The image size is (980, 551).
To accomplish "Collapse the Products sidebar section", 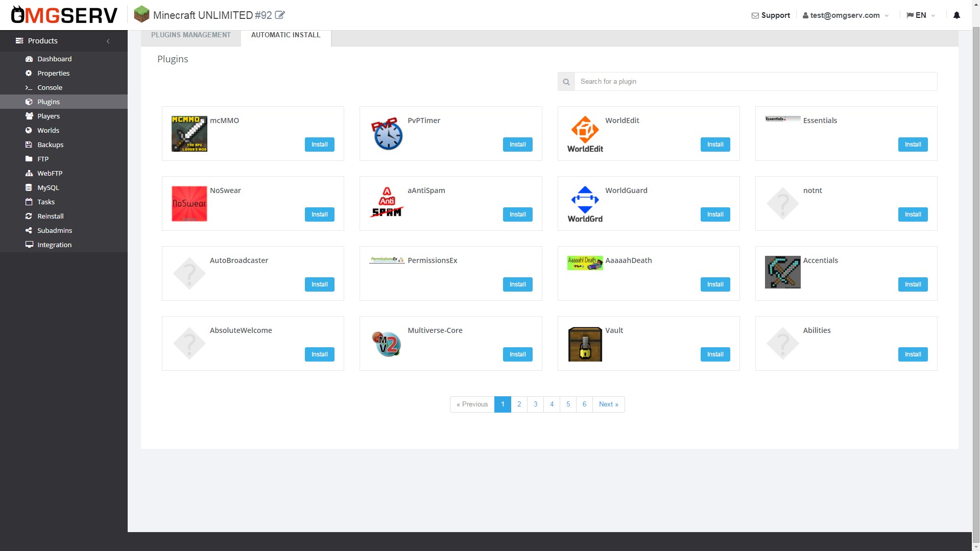I will pyautogui.click(x=108, y=41).
